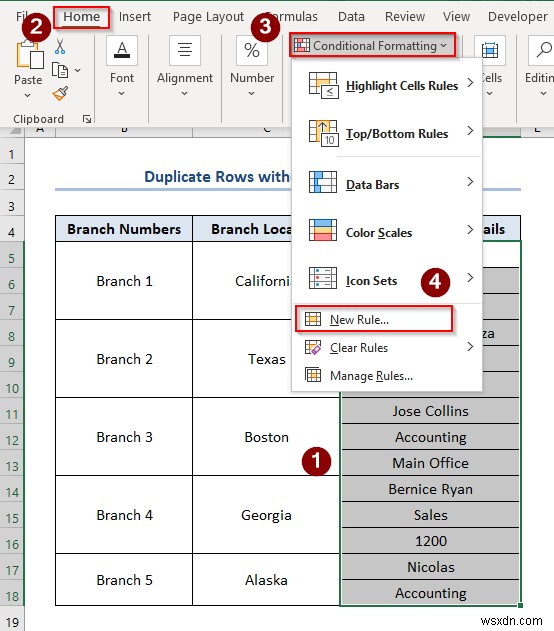Switch to the View tab

pyautogui.click(x=456, y=17)
